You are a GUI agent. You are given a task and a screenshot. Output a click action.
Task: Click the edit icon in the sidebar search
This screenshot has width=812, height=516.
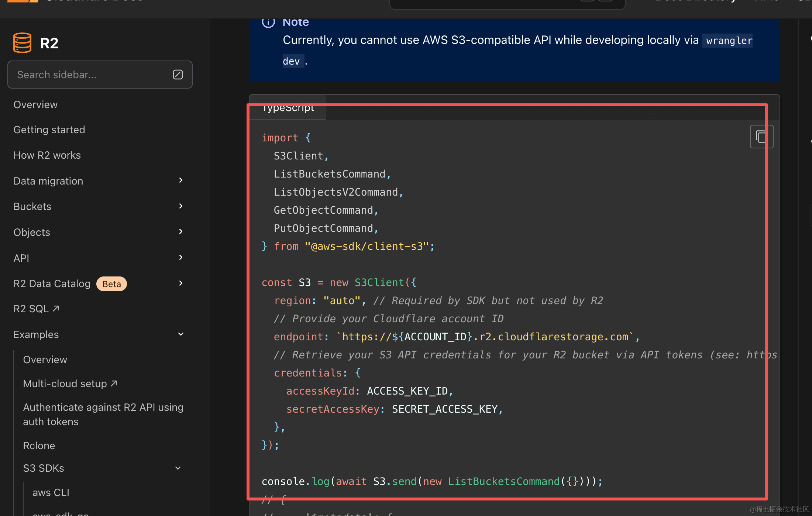pyautogui.click(x=178, y=75)
